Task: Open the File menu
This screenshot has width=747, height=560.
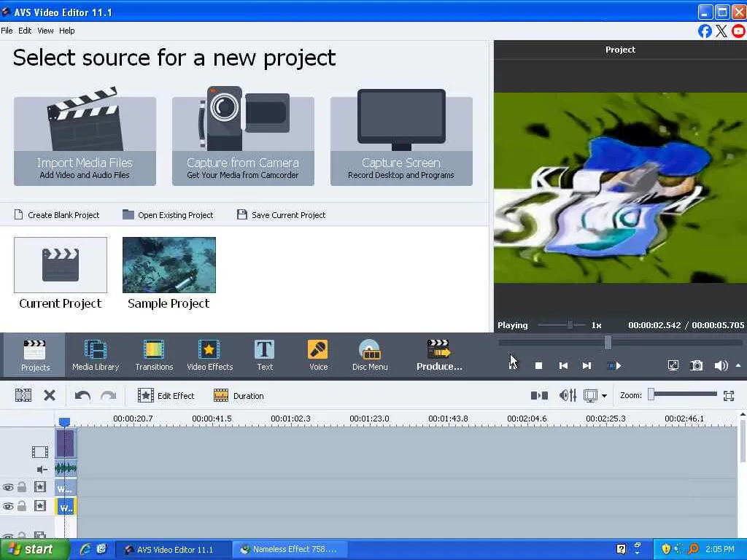Action: pos(7,31)
